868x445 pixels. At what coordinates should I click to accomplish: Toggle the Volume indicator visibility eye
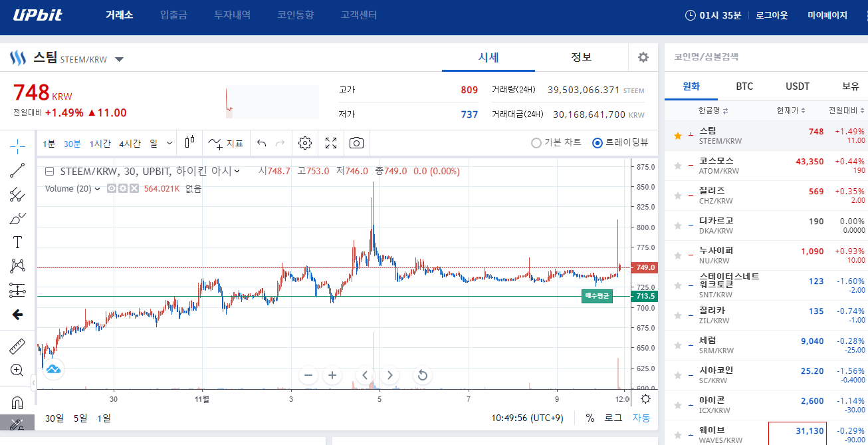click(x=112, y=189)
